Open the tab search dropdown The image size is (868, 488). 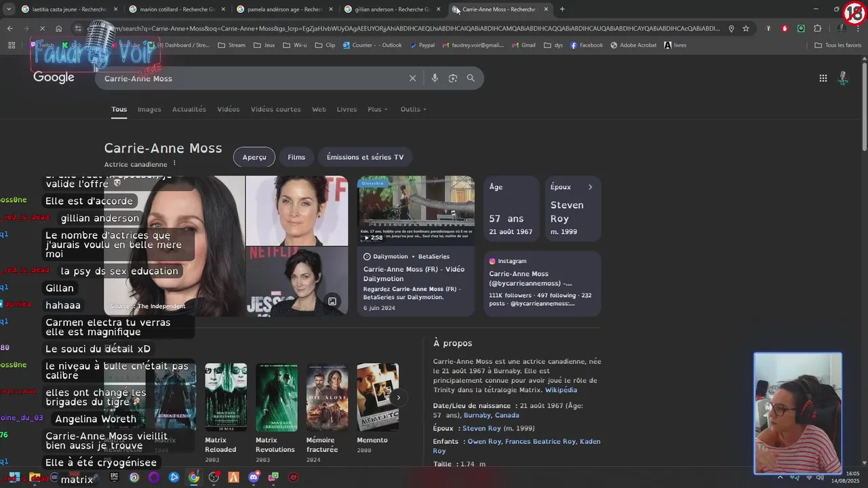[x=9, y=9]
